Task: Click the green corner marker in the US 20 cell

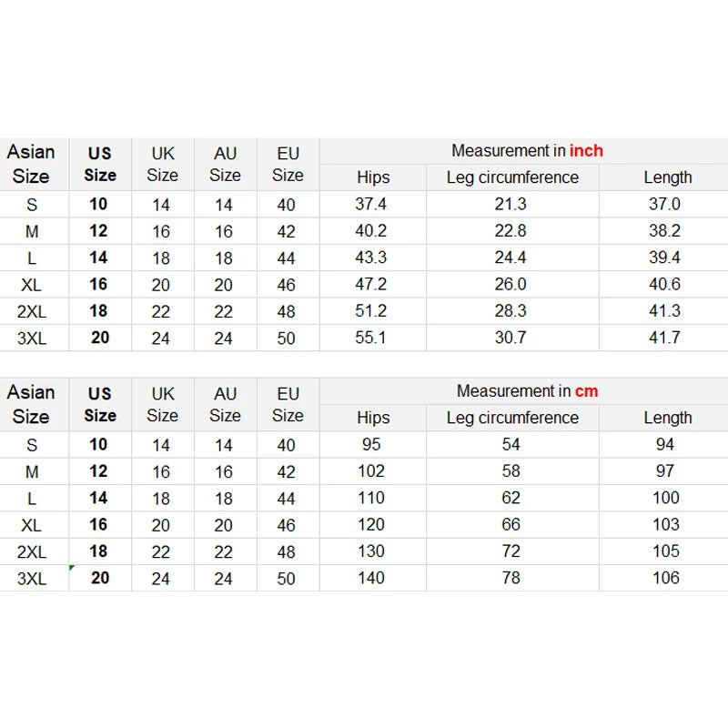Action: (72, 568)
